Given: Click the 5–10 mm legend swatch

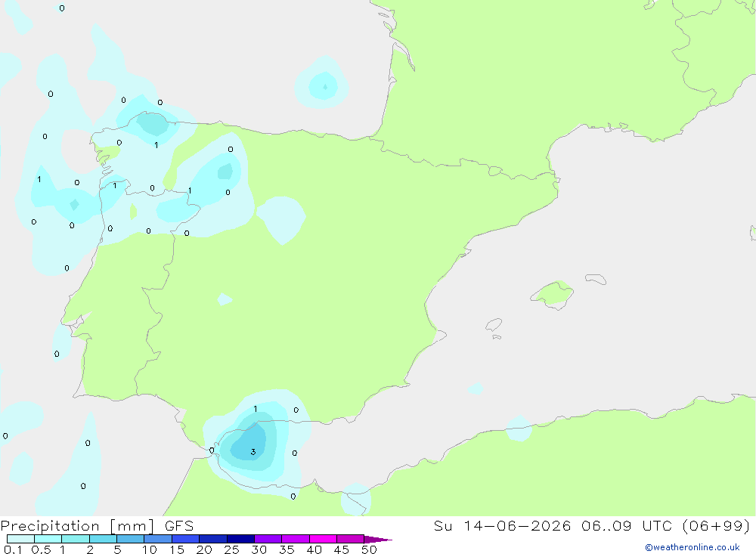Looking at the screenshot, I should tap(131, 539).
